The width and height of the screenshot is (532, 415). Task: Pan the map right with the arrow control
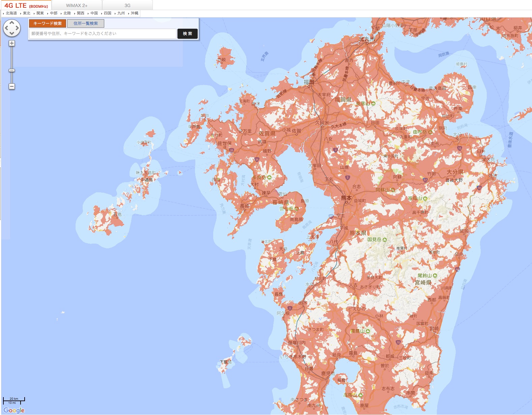click(18, 28)
